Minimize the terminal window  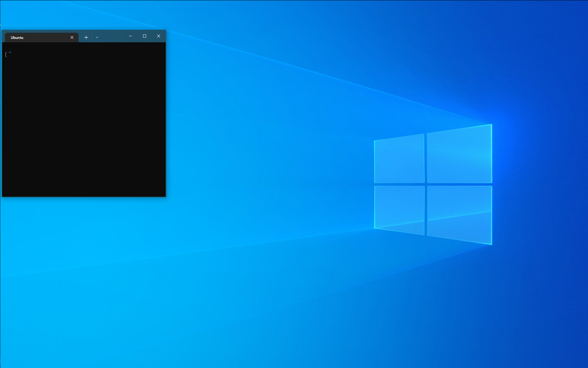tap(130, 36)
